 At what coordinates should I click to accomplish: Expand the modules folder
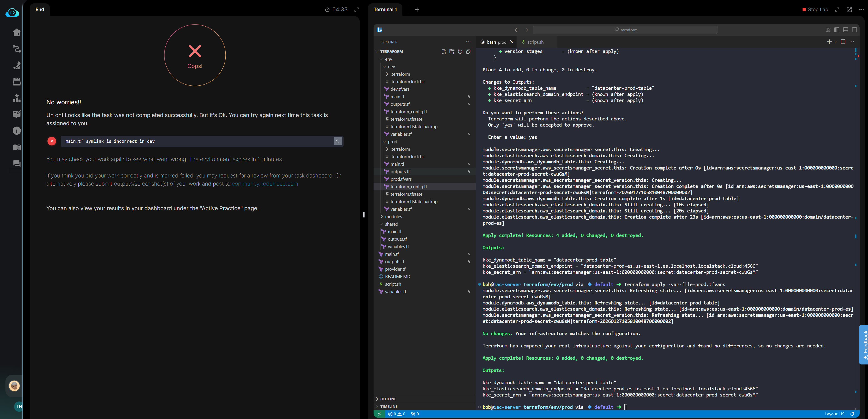click(393, 217)
